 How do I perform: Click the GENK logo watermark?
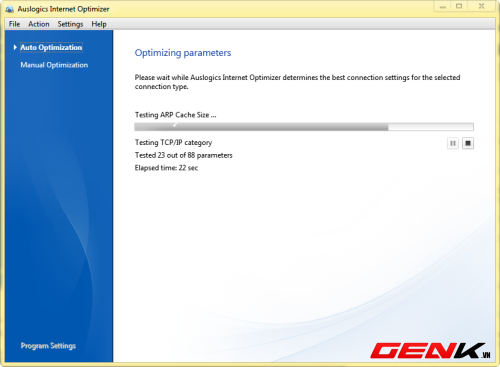click(430, 351)
